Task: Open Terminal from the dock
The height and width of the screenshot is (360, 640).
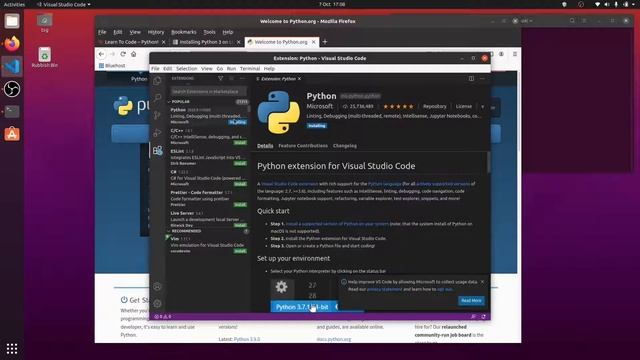Action: pyautogui.click(x=12, y=111)
